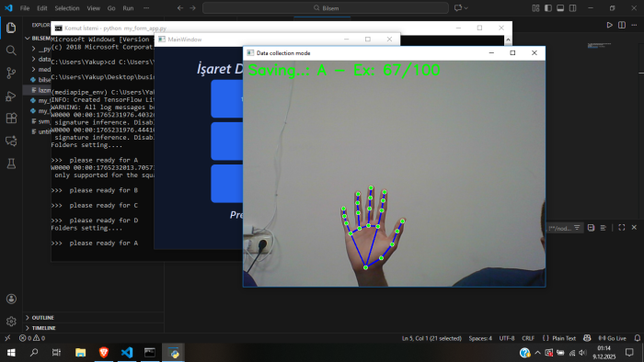Screen dimensions: 644x362
Task: Run the file with the play icon
Action: coord(609,25)
